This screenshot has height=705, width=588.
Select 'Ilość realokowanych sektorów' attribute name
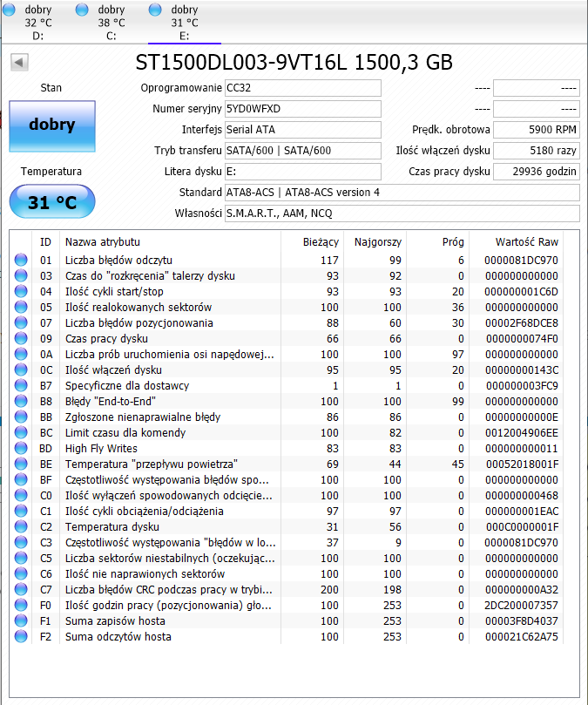pyautogui.click(x=139, y=308)
